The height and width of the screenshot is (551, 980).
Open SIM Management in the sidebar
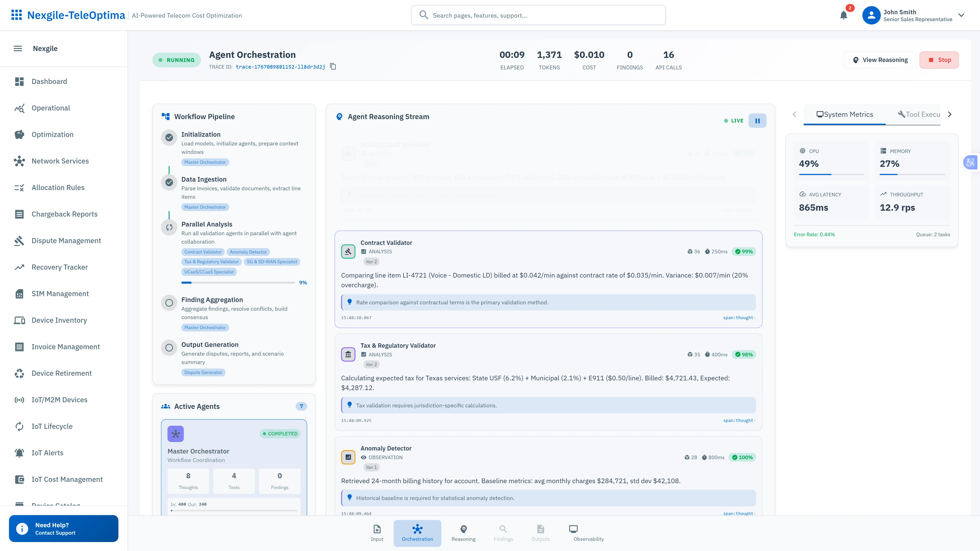click(x=60, y=293)
